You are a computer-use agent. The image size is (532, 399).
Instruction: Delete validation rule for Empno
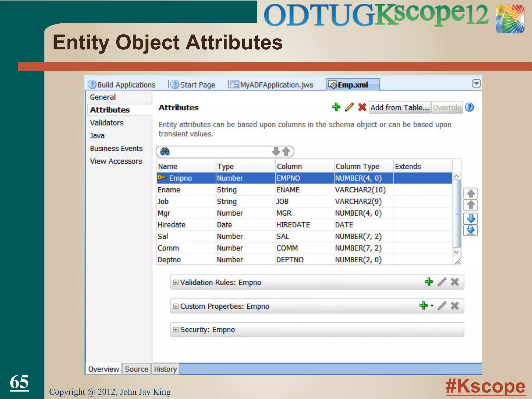click(455, 282)
